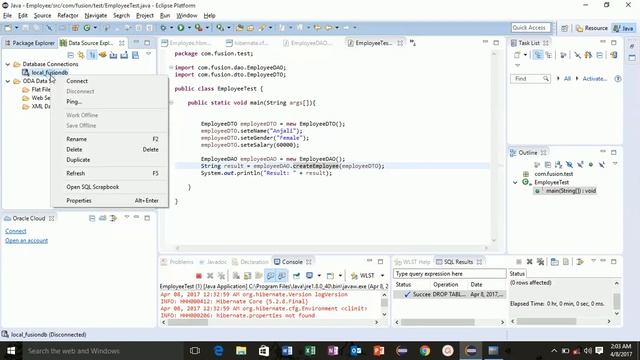Click the Task List Find field
The height and width of the screenshot is (360, 640).
(x=530, y=79)
